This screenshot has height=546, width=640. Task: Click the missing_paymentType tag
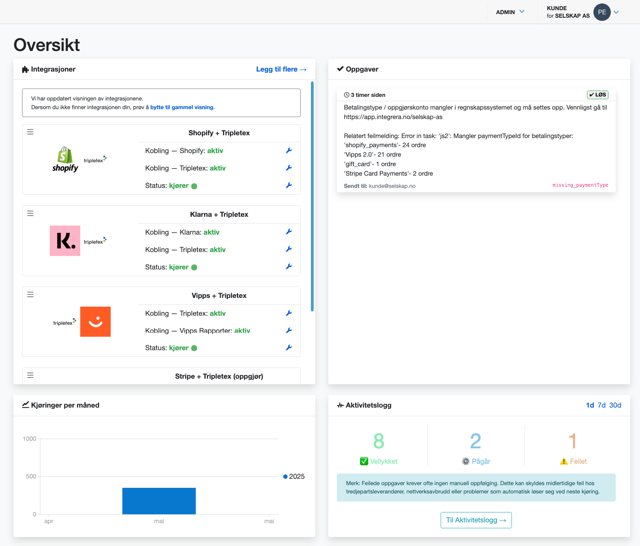point(580,185)
